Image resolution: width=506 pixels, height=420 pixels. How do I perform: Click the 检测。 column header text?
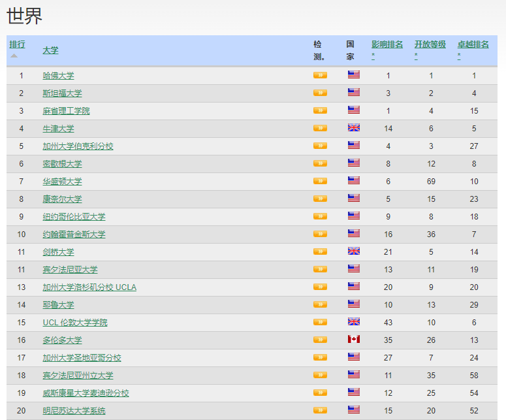click(319, 50)
